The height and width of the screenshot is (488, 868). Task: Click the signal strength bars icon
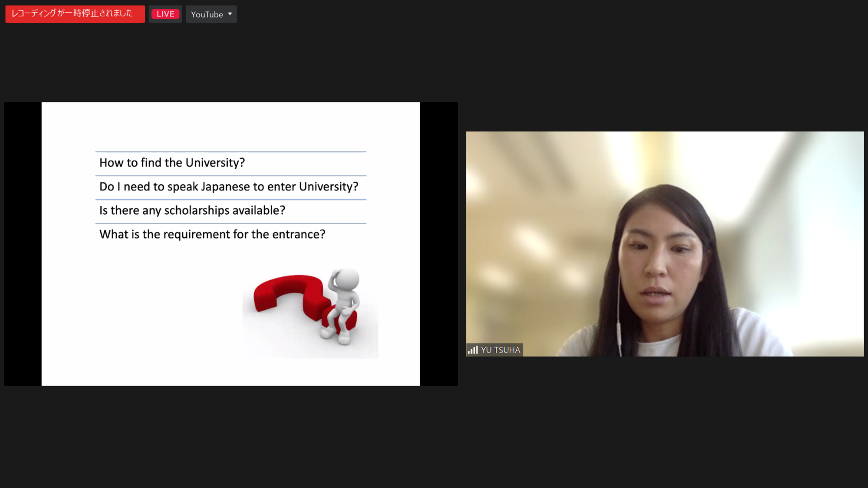click(x=473, y=350)
